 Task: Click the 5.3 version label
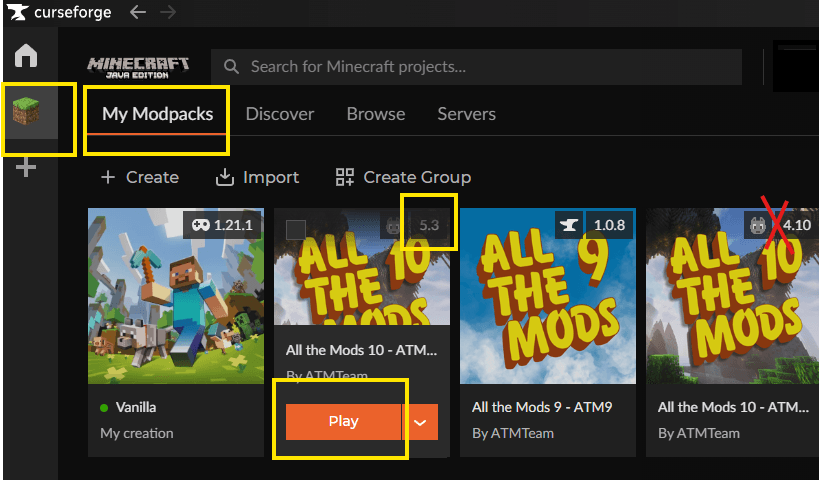(x=429, y=226)
